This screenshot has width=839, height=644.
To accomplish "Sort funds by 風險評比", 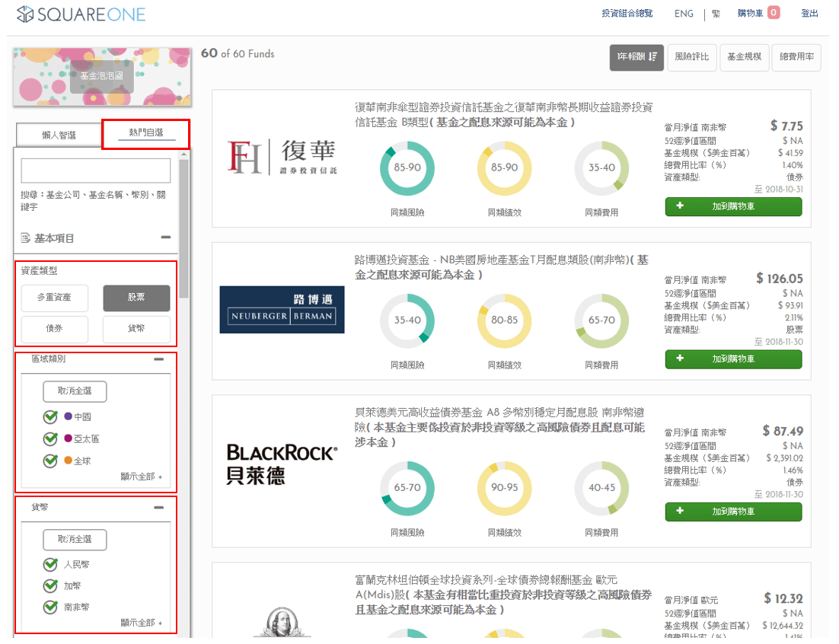I will tap(692, 57).
